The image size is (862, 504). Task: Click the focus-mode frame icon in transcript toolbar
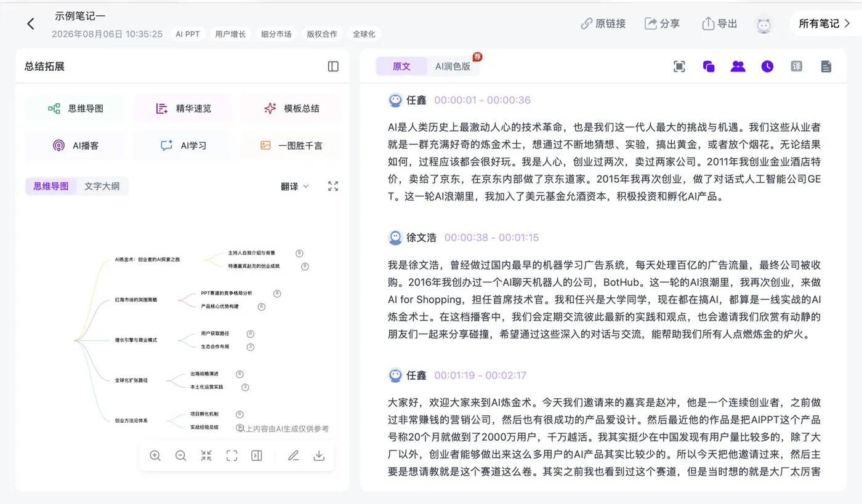(x=679, y=66)
